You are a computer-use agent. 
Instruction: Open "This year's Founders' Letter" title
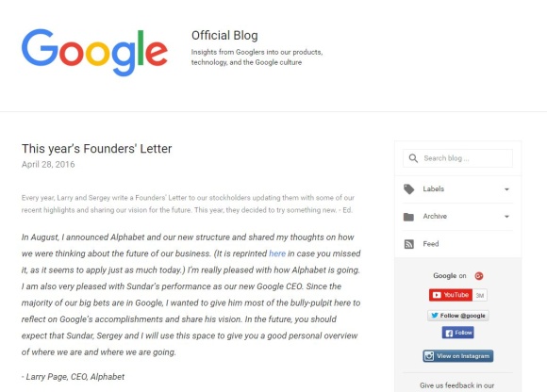[96, 149]
